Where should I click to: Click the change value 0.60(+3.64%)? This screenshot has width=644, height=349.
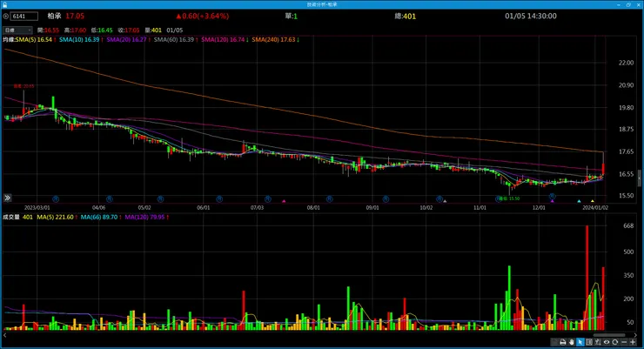[x=203, y=16]
